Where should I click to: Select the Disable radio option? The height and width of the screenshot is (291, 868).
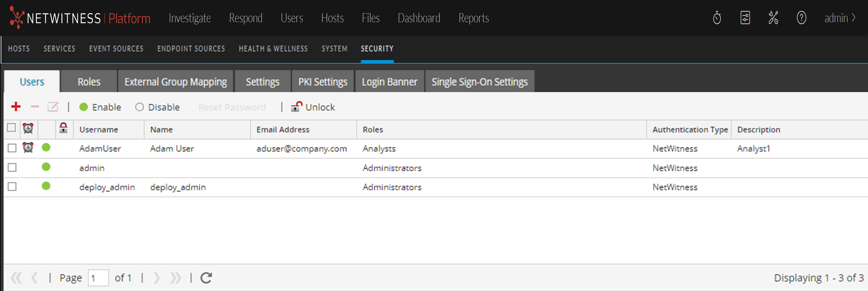pos(140,107)
